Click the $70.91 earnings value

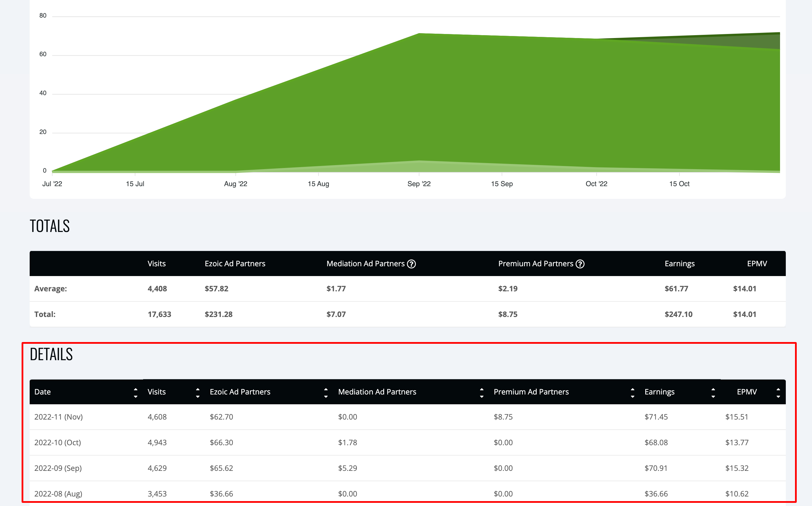tap(656, 468)
